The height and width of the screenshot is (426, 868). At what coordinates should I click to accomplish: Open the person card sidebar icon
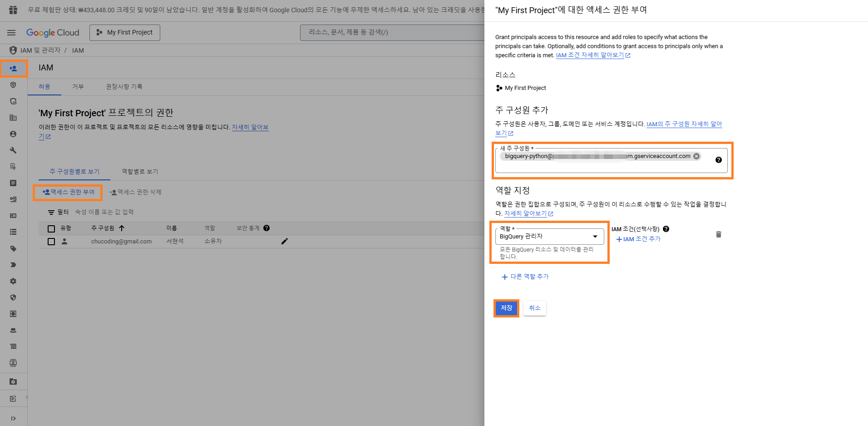click(13, 363)
